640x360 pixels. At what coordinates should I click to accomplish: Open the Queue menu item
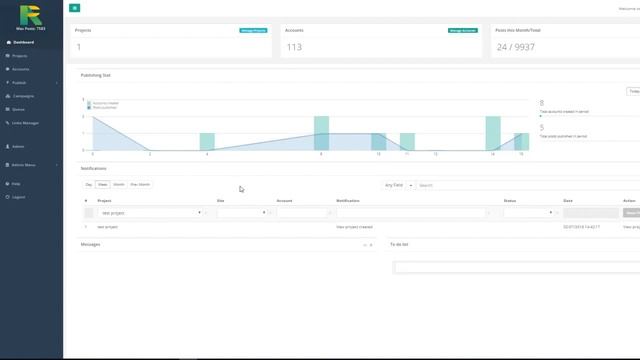[x=18, y=109]
